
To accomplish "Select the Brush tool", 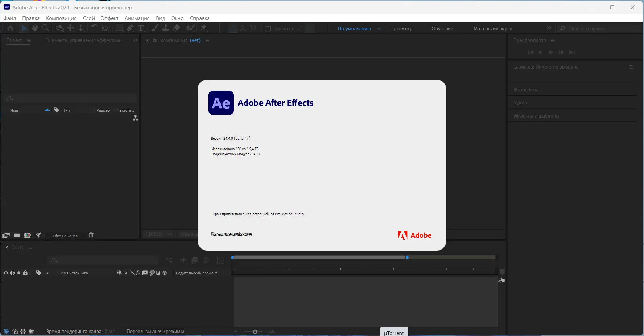I will [155, 28].
